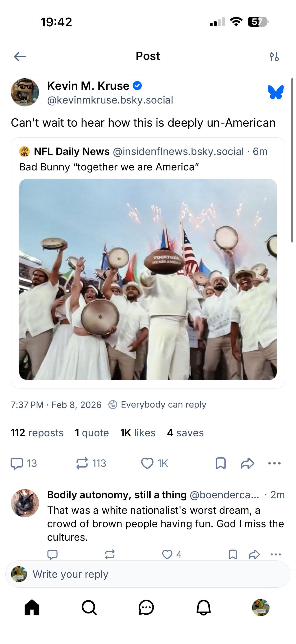Open thread view settings icon
Screen dimensions: 296x644
pos(274,57)
